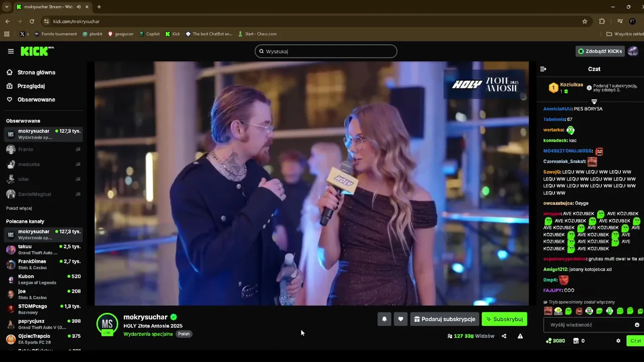
Task: Open Copilot bookmark
Action: 149,34
